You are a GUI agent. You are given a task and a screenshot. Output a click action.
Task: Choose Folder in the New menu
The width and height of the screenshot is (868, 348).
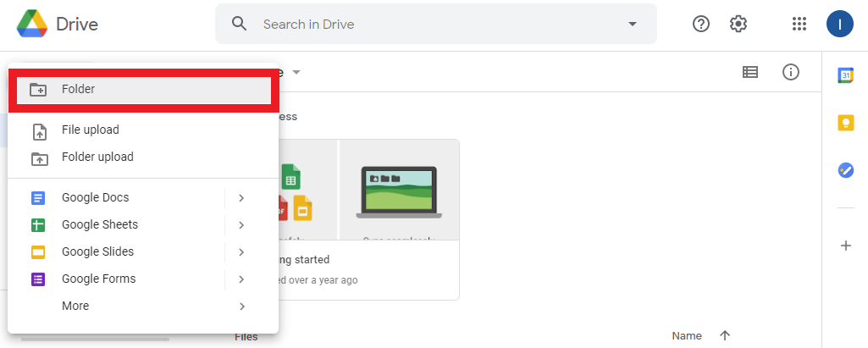click(x=143, y=90)
